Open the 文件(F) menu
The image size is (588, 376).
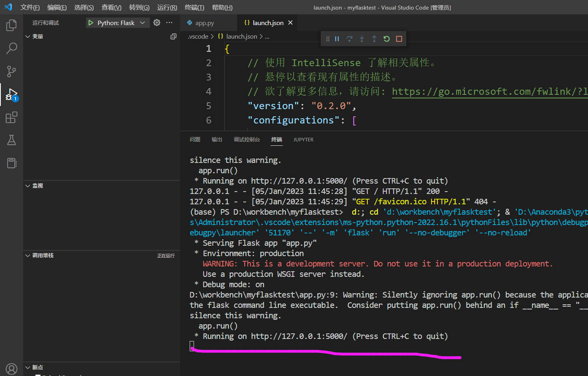[30, 8]
